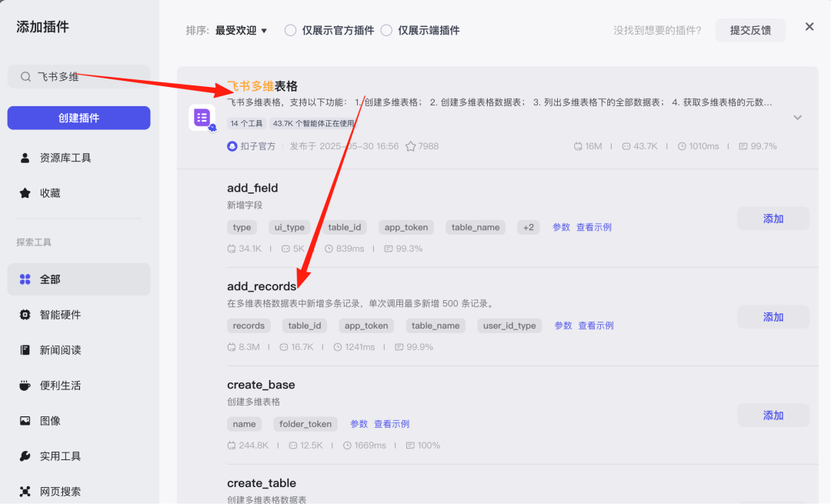Click the records parameter tag

[249, 325]
